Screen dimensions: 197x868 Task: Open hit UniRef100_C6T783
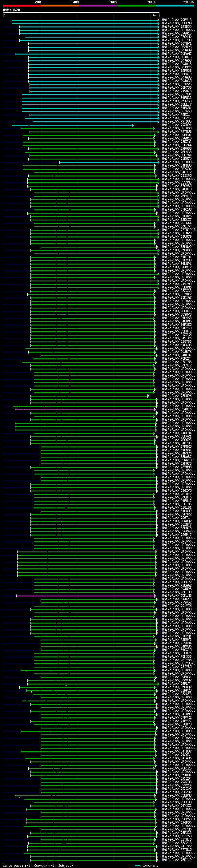coord(177,40)
